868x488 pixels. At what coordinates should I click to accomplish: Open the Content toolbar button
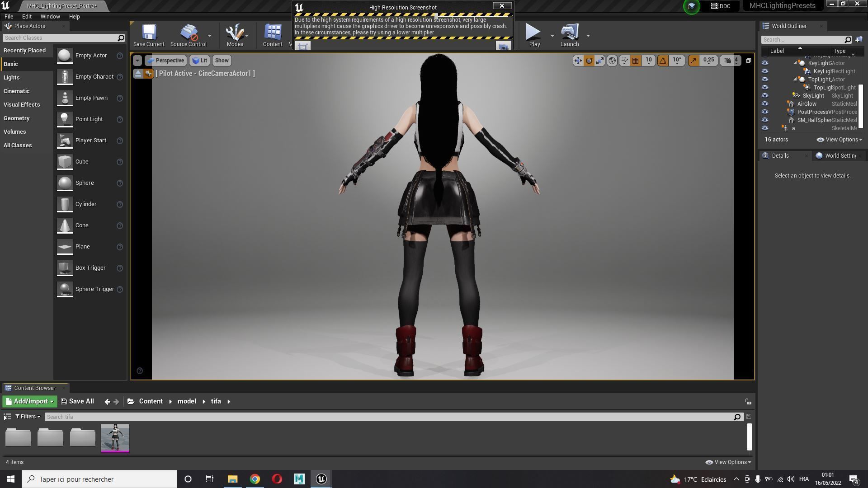click(273, 35)
